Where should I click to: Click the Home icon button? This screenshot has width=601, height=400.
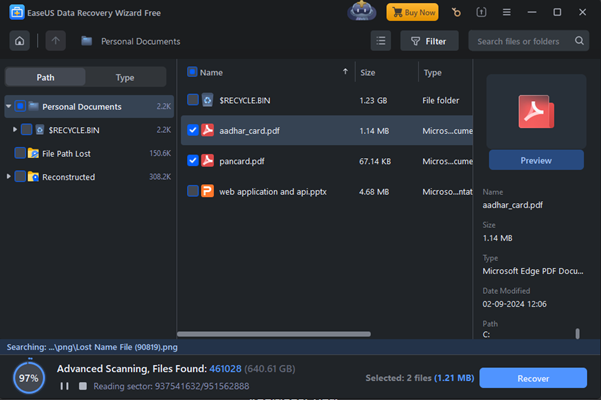coord(18,41)
